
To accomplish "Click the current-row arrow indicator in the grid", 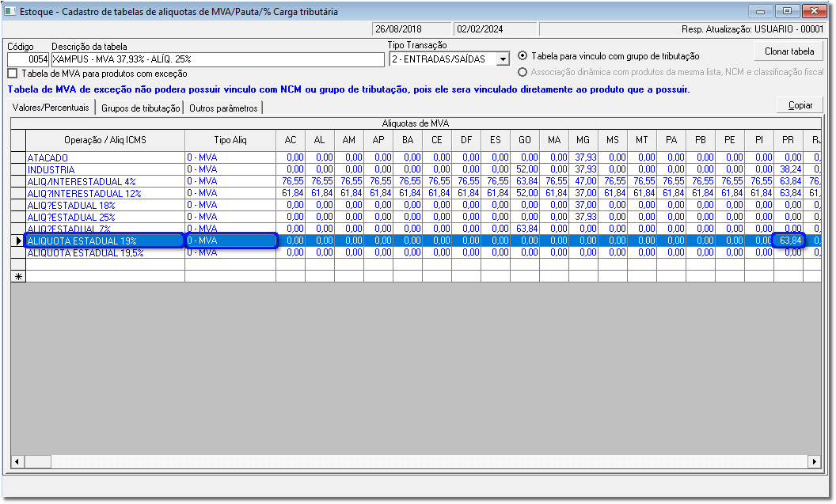I will click(x=19, y=241).
